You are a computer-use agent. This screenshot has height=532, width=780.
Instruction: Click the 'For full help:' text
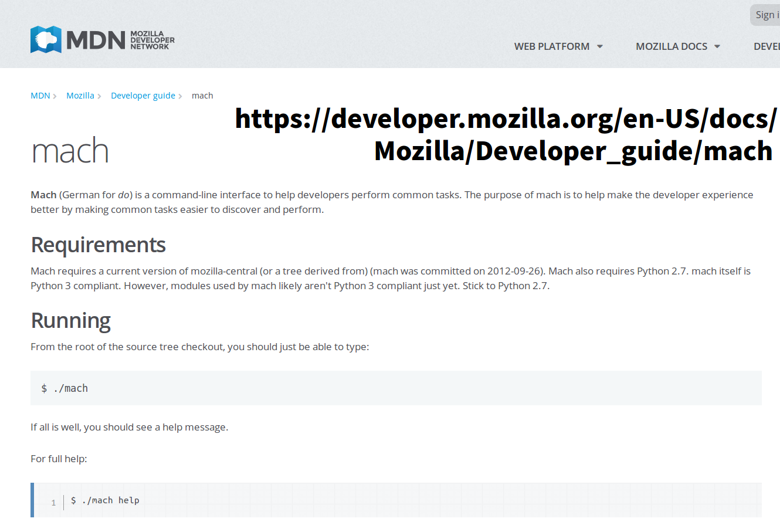(59, 459)
